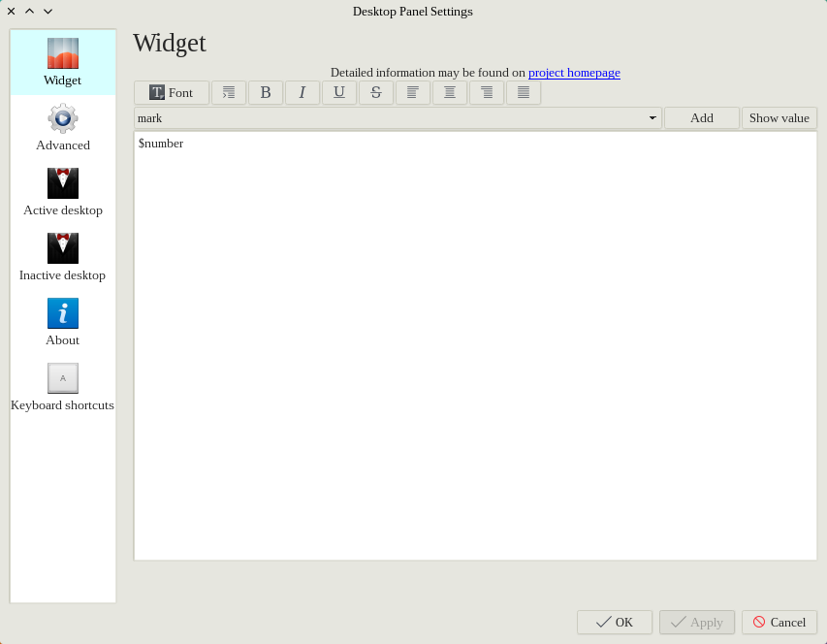Image resolution: width=827 pixels, height=644 pixels.
Task: Toggle italic formatting
Action: pyautogui.click(x=302, y=93)
